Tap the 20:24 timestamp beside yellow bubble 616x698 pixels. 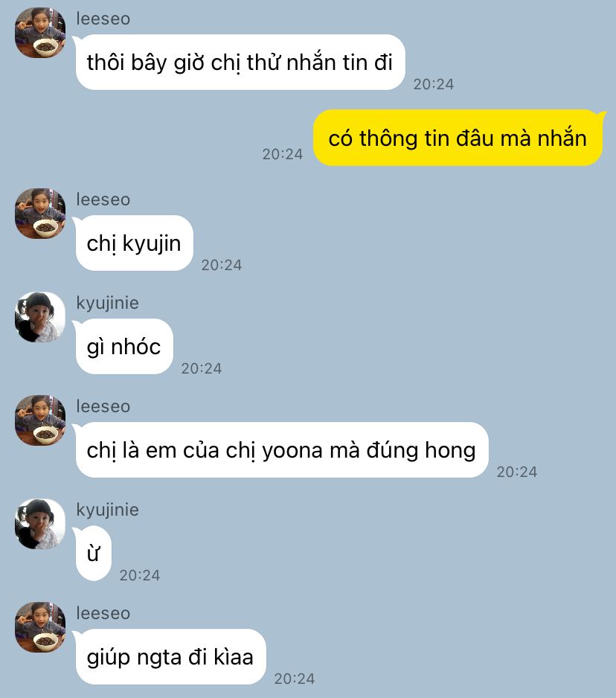point(283,154)
